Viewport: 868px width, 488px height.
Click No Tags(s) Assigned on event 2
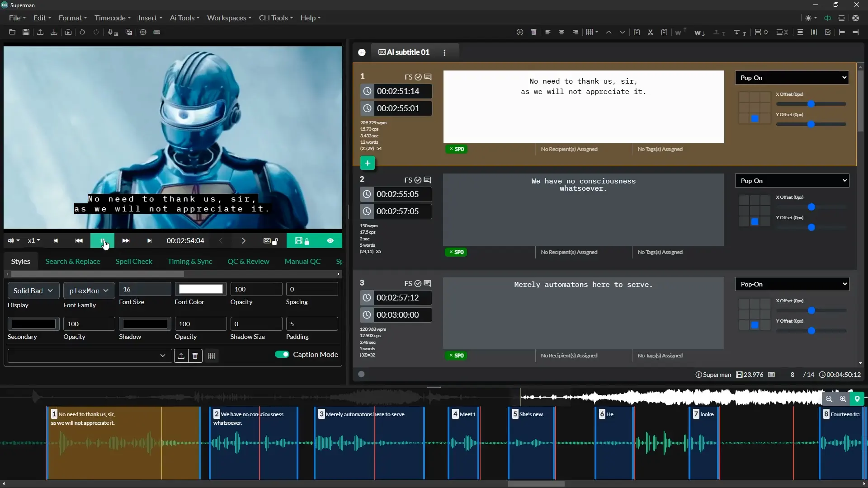(x=660, y=252)
